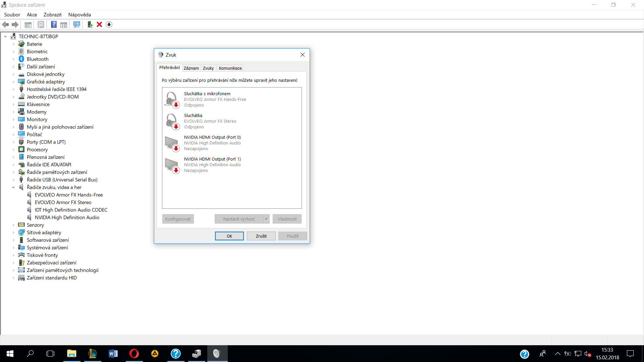Open the Soubor menu
The height and width of the screenshot is (362, 644).
pos(12,15)
